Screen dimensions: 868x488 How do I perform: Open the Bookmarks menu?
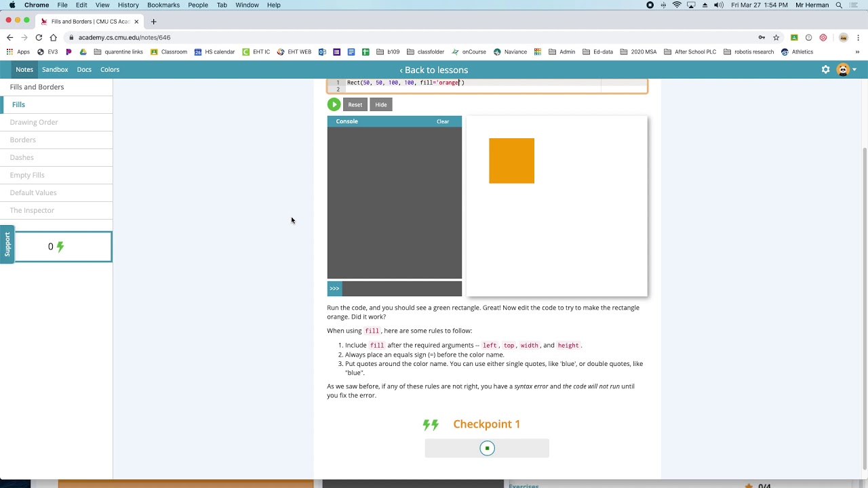163,5
